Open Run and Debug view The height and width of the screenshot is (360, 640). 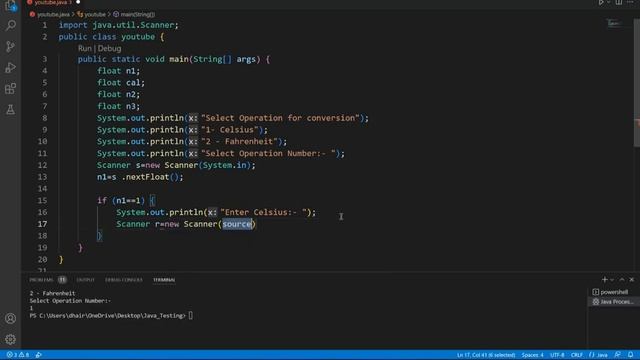click(10, 67)
